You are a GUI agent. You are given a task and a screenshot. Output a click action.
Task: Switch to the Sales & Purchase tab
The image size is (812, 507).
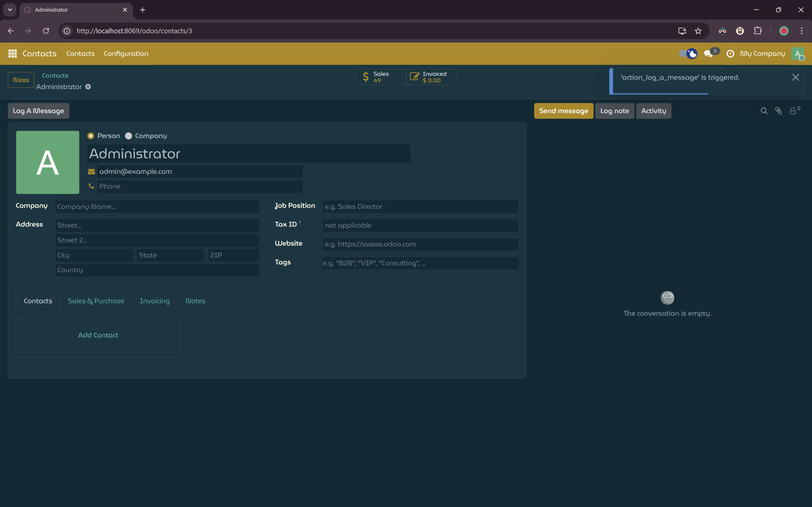pyautogui.click(x=96, y=301)
